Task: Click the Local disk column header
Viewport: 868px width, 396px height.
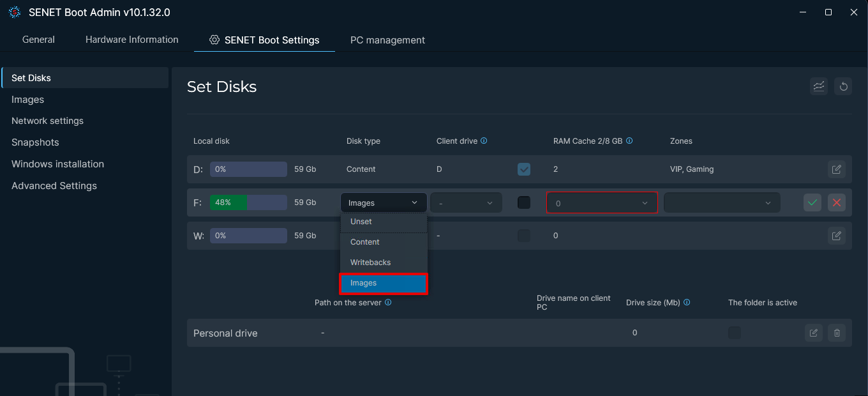Action: tap(211, 141)
